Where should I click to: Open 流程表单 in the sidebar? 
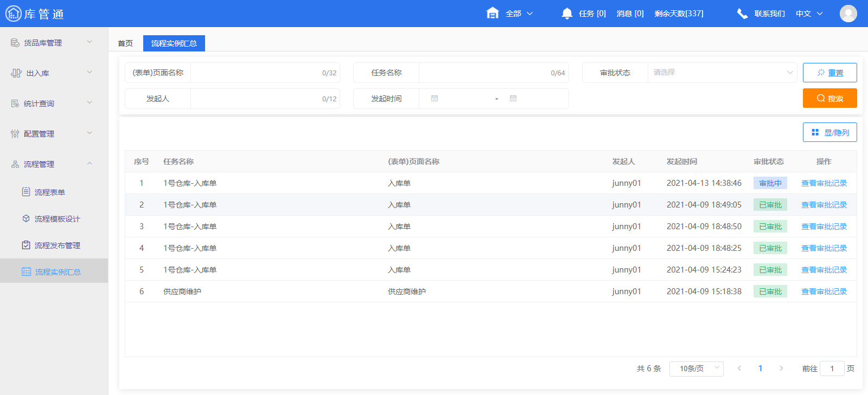[50, 192]
